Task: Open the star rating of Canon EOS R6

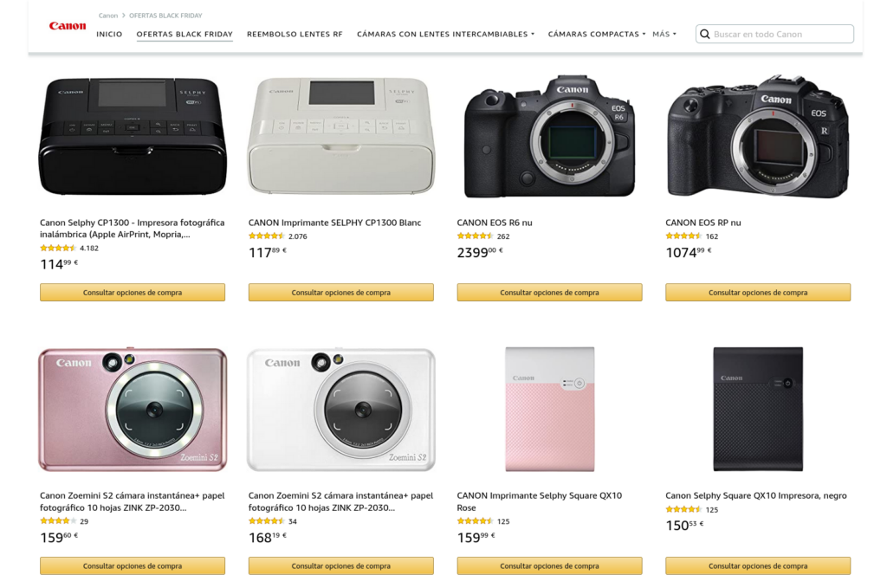Action: coord(475,236)
